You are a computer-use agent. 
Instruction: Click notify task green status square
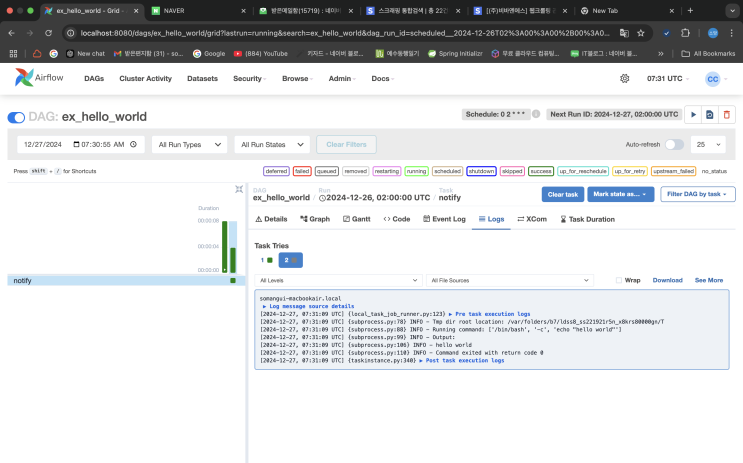coord(233,281)
